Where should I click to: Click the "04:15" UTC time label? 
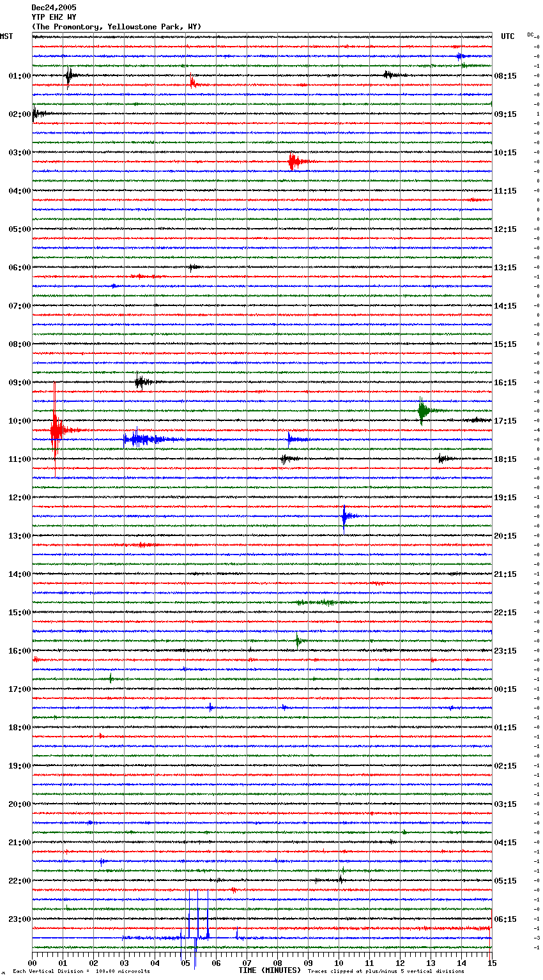[505, 843]
